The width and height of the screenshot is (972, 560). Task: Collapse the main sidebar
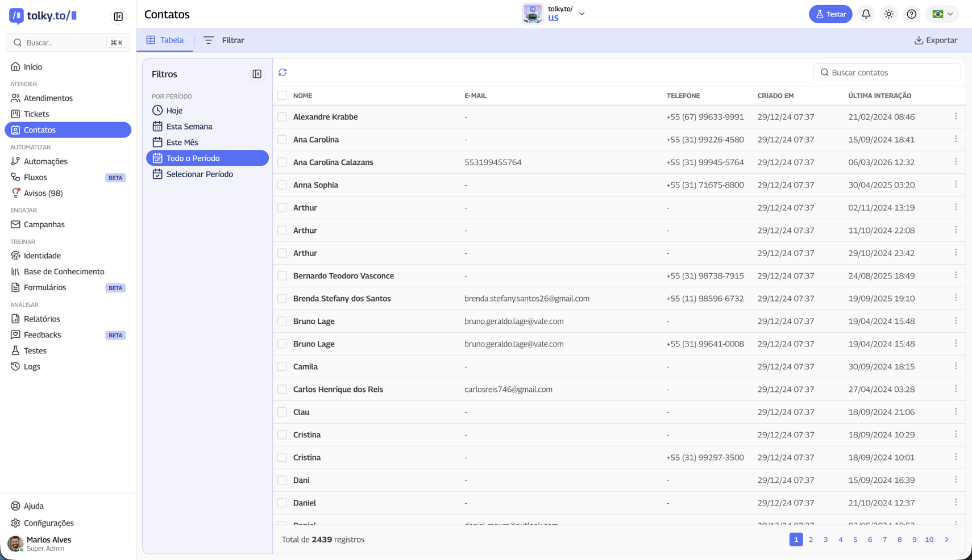pyautogui.click(x=118, y=16)
